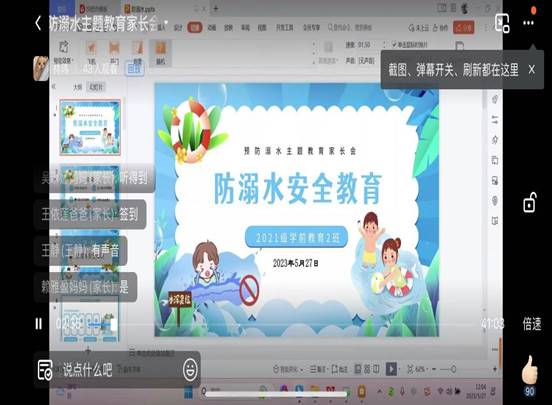
Task: Select the bottom slide thumbnail in the panel
Action: 90,320
